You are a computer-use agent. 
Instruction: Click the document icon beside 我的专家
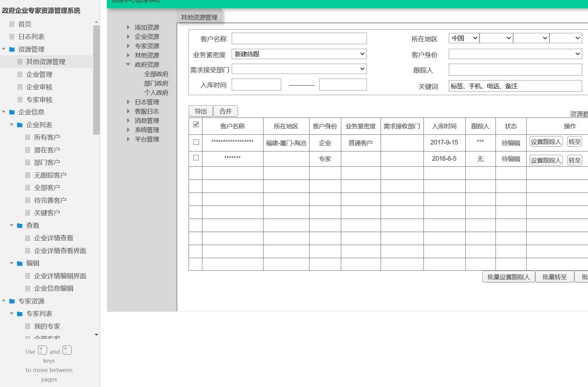27,326
